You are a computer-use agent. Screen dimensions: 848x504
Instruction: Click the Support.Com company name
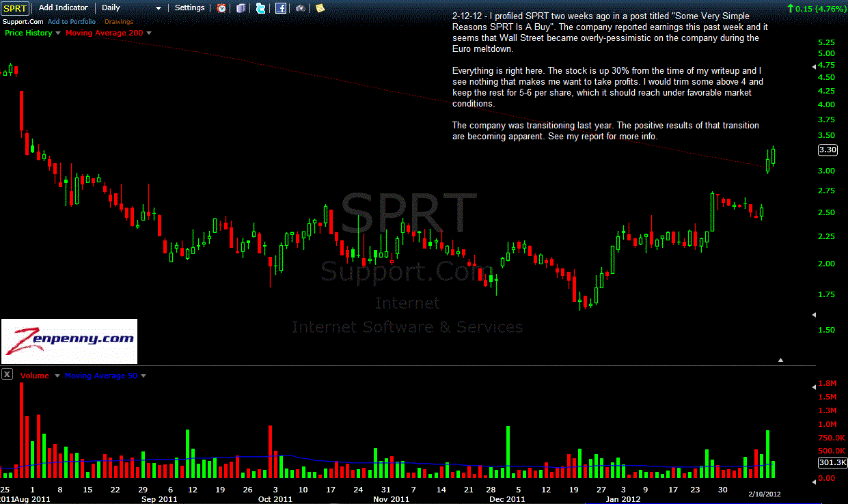(x=23, y=22)
